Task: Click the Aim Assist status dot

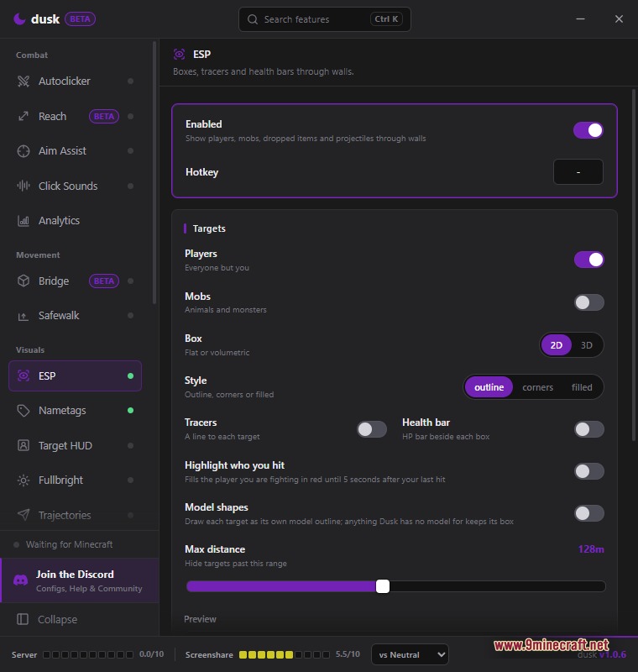Action: [131, 151]
